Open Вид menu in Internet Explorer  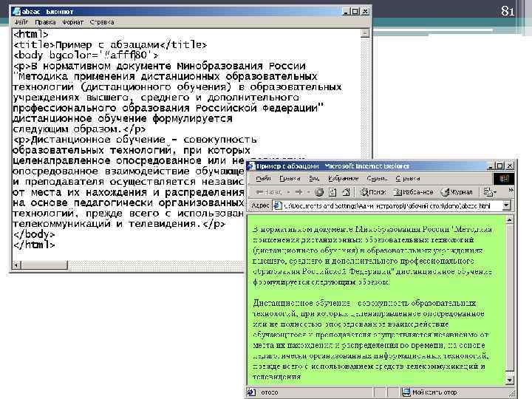[314, 179]
